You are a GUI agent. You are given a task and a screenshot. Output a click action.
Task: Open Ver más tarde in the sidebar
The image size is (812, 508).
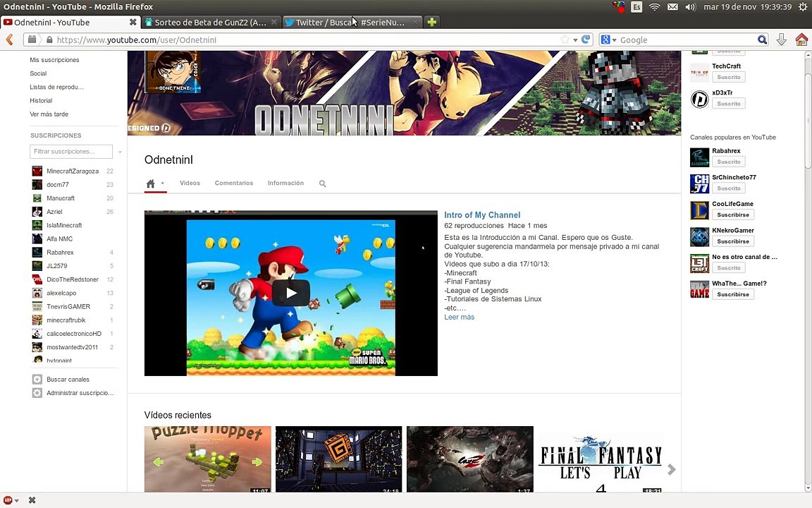49,114
